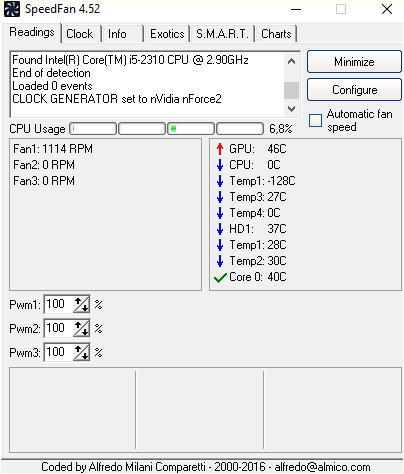Screen dimensions: 404x474
Task: Click inside the Pwm2 value field
Action: 58,328
